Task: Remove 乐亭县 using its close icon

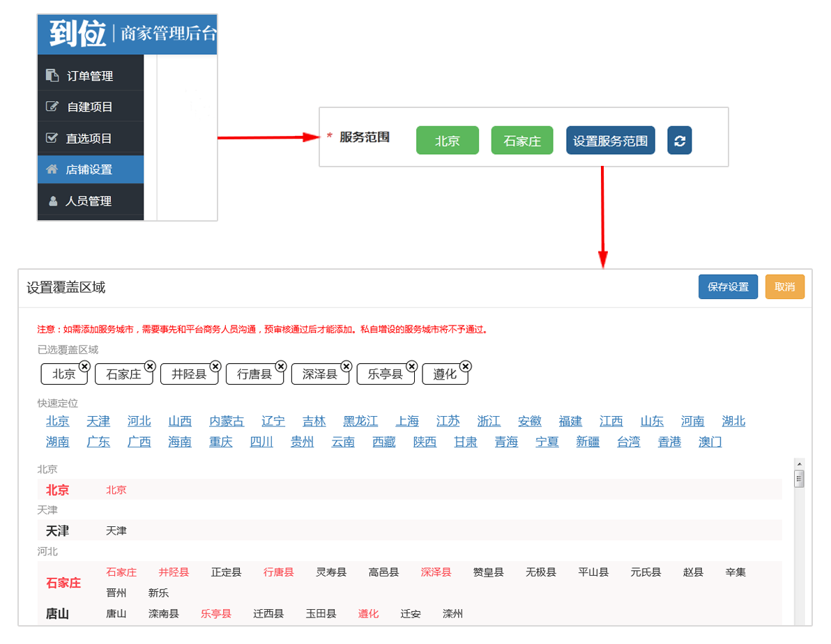Action: pyautogui.click(x=411, y=366)
